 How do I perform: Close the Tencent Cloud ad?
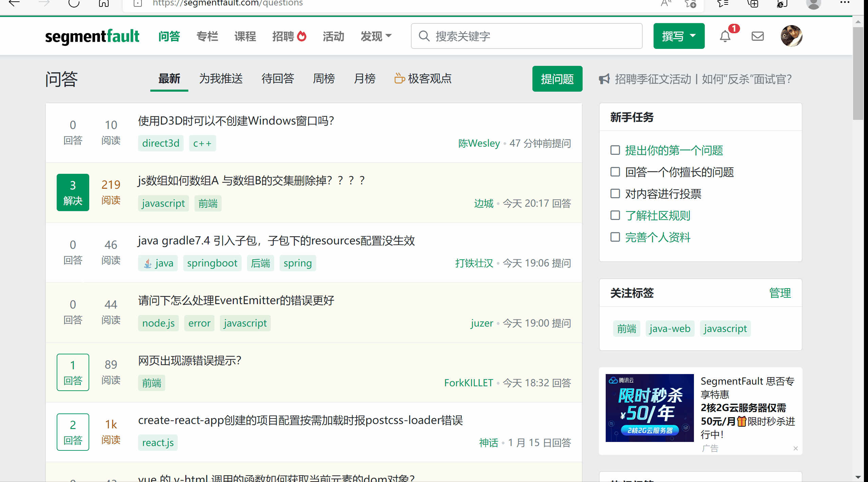tap(795, 448)
